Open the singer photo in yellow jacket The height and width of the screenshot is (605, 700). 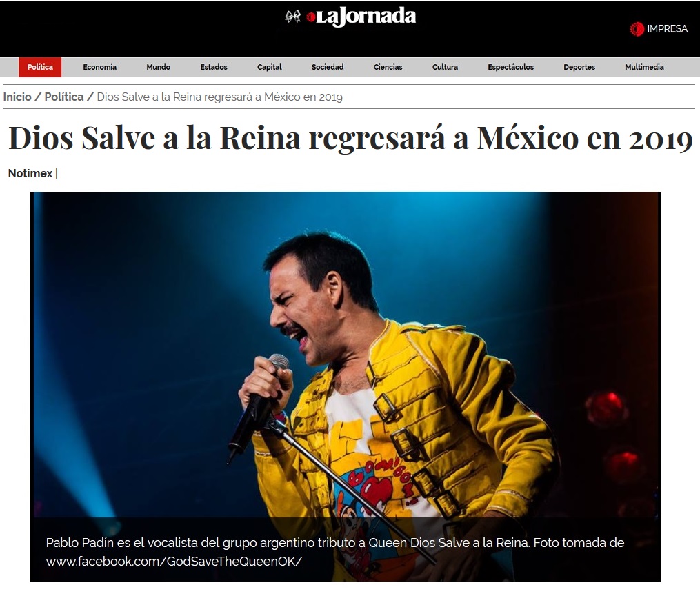coord(346,387)
